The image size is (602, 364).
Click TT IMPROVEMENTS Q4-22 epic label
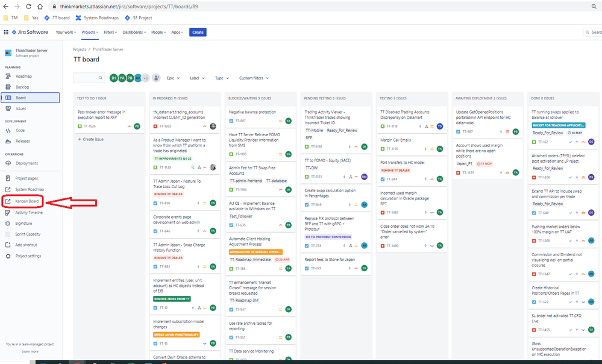[173, 158]
